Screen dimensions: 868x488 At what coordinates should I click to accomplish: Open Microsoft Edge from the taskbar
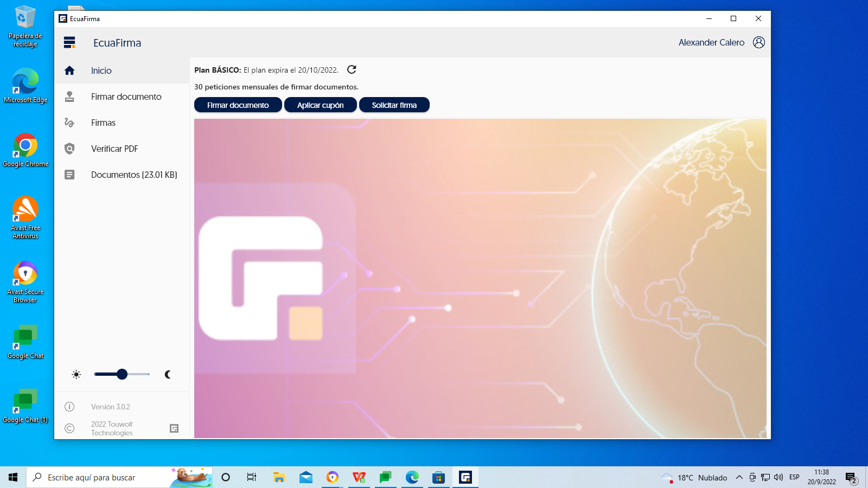tap(412, 477)
